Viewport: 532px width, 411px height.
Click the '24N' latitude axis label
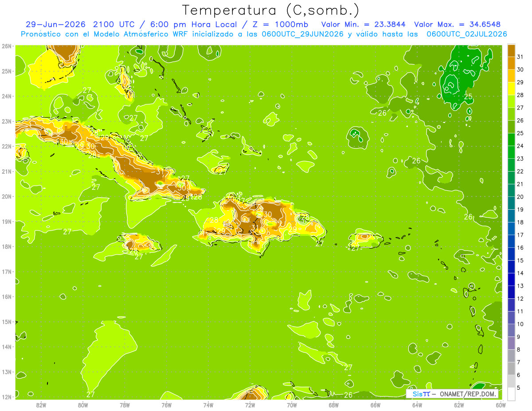[x=7, y=96]
